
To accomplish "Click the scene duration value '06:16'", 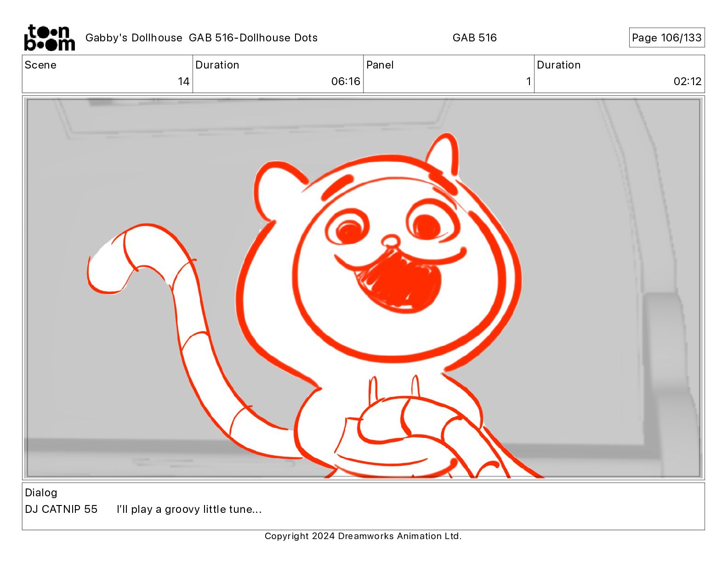I will coord(346,81).
